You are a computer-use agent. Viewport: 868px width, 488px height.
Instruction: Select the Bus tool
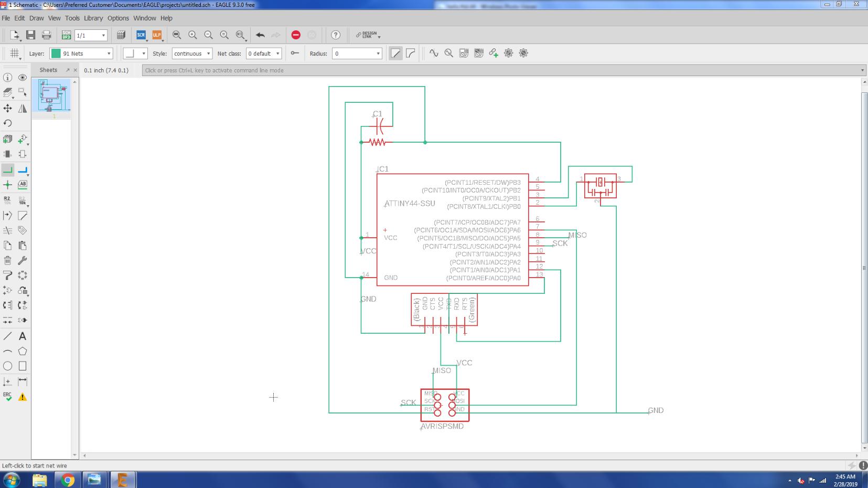click(23, 169)
